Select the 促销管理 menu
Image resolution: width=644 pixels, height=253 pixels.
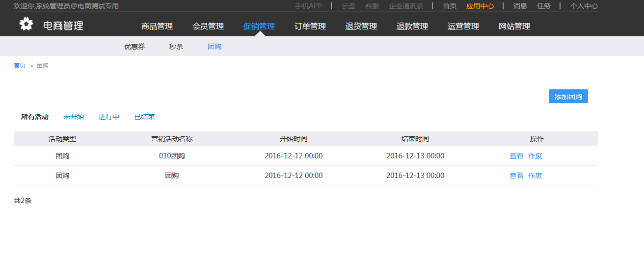click(x=259, y=26)
